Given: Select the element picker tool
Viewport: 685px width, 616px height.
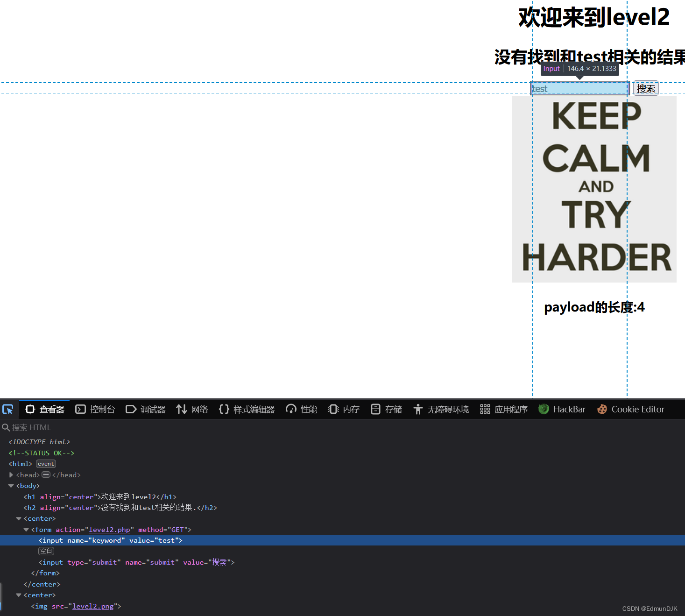Looking at the screenshot, I should (x=8, y=409).
